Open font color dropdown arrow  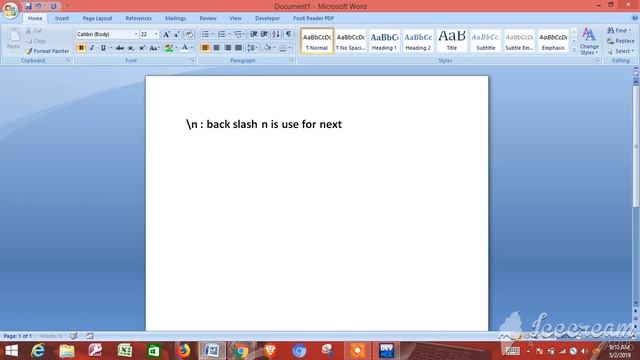[x=192, y=48]
